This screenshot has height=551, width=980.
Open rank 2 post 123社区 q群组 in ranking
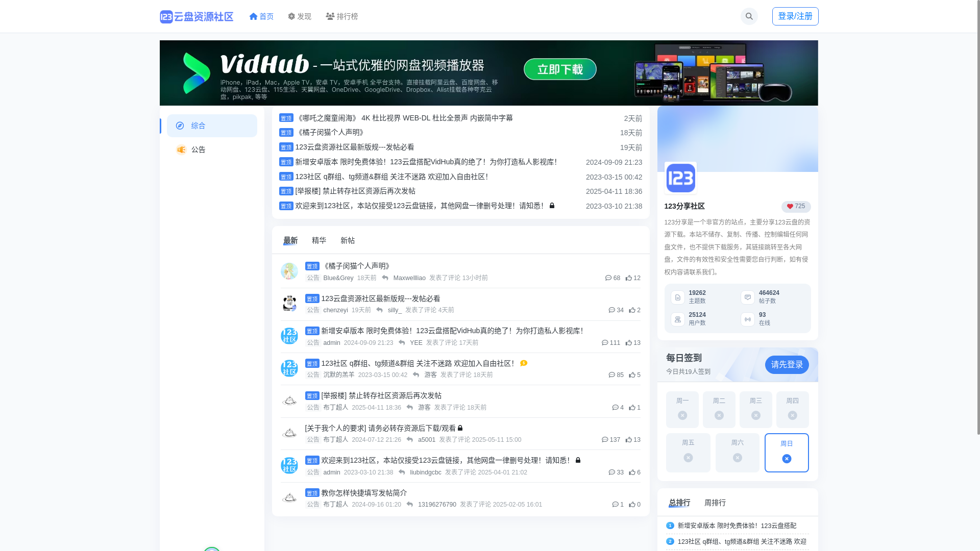[742, 541]
